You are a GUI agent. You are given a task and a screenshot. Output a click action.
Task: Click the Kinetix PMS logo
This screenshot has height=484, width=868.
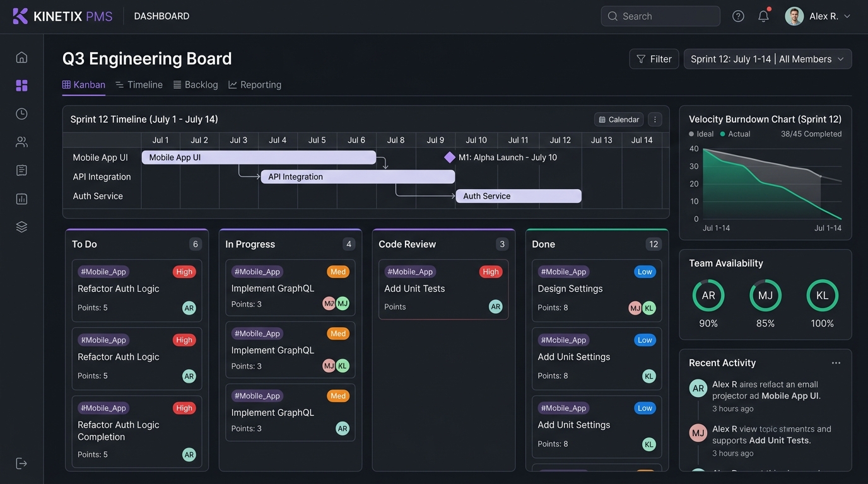click(x=62, y=16)
